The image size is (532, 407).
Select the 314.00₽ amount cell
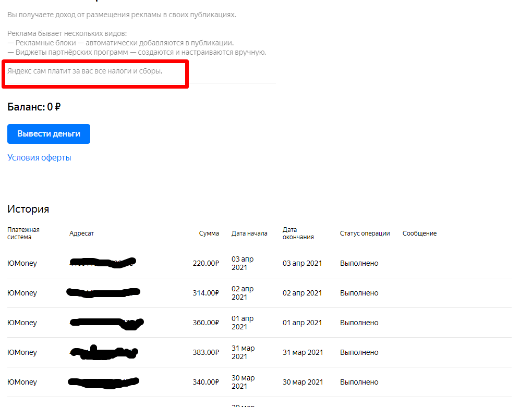(205, 293)
